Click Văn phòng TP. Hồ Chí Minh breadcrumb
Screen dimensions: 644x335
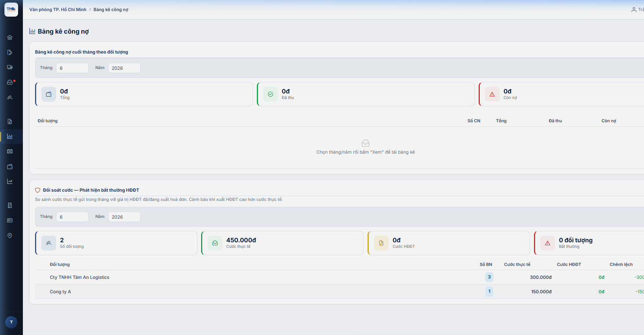[x=58, y=10]
